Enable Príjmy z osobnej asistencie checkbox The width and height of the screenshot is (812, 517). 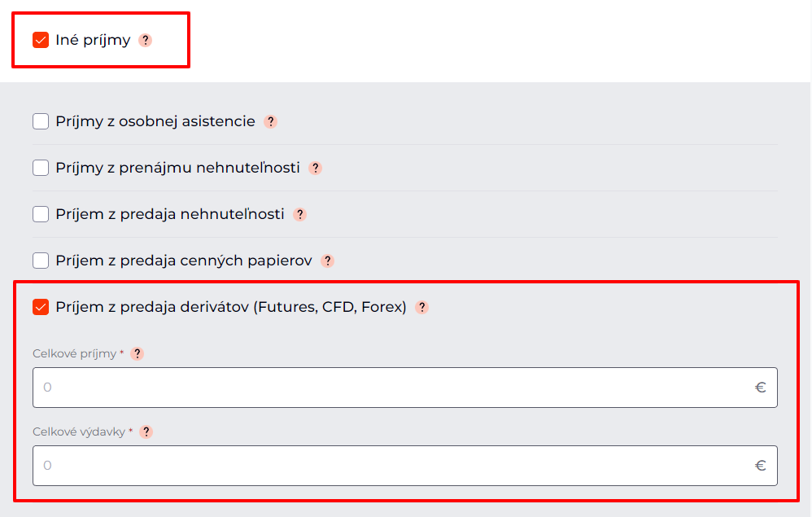pyautogui.click(x=41, y=121)
